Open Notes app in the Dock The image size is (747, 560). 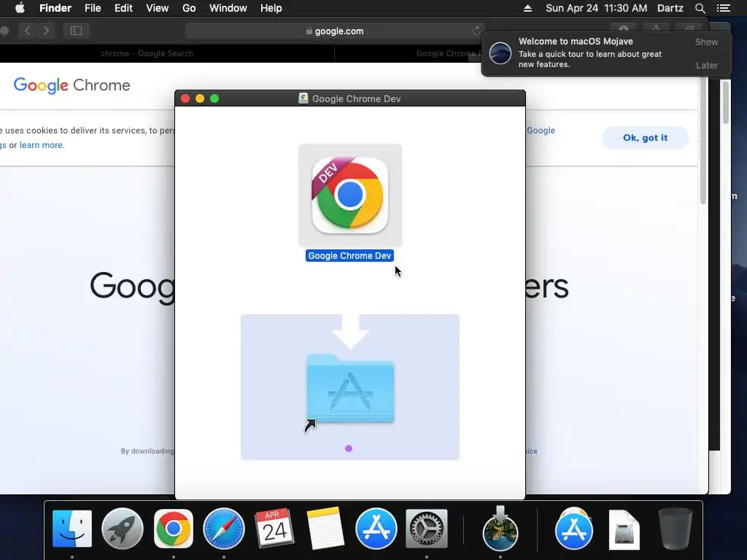point(325,529)
